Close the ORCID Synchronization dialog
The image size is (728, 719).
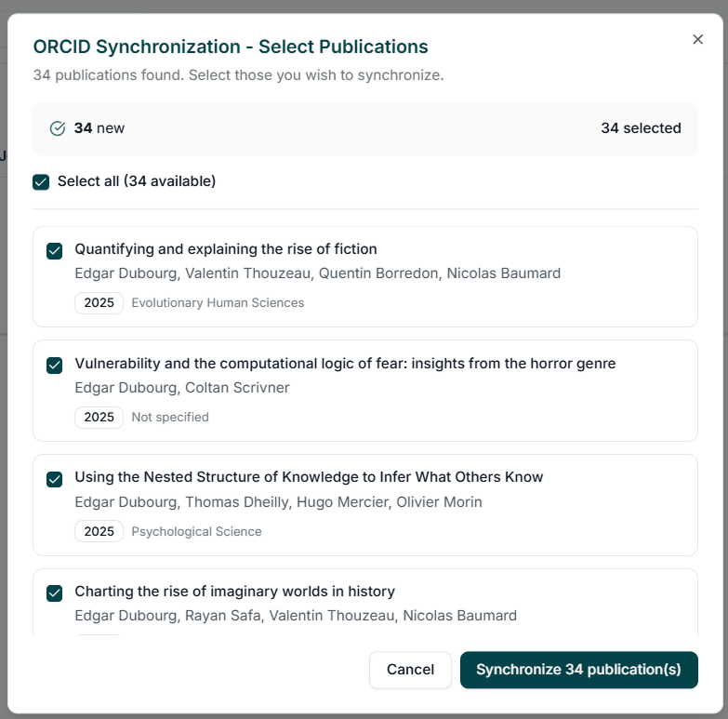697,39
